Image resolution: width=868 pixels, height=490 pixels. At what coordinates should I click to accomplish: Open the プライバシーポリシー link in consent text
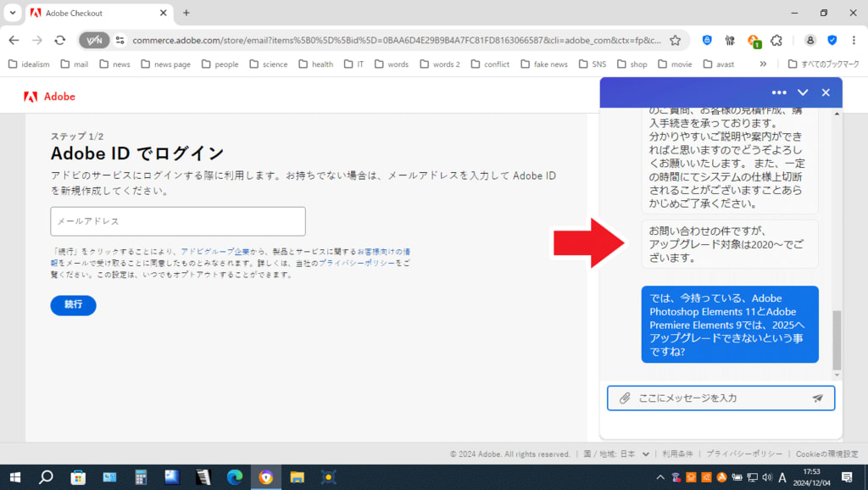pos(357,263)
